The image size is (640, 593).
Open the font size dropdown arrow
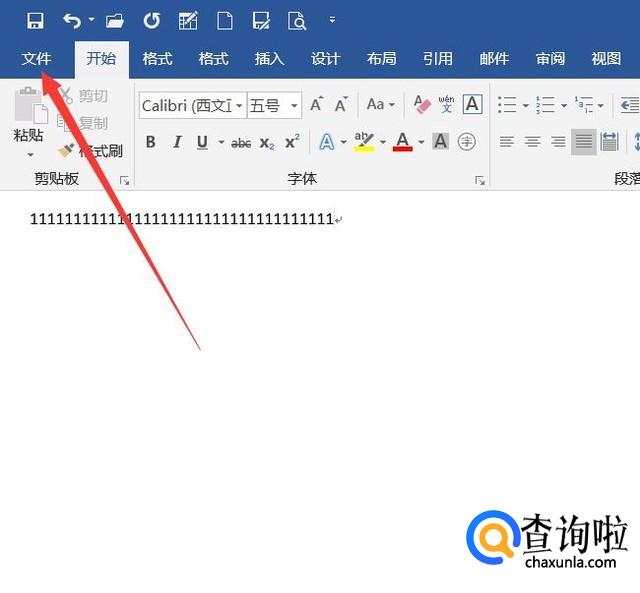tap(294, 106)
